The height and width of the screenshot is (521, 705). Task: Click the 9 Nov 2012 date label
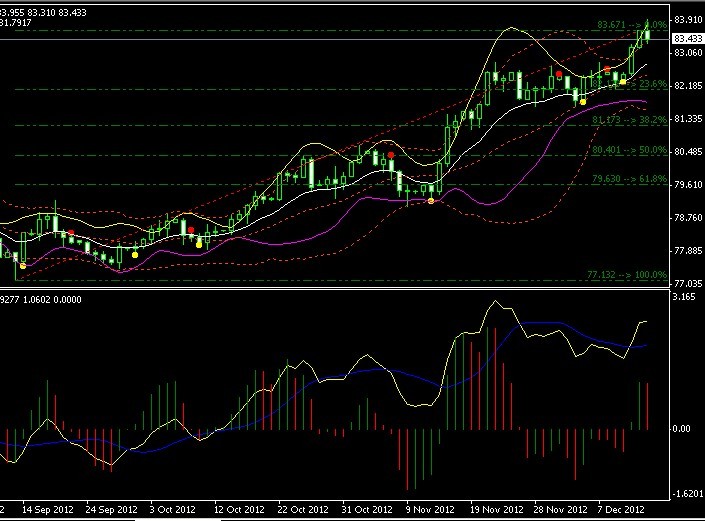click(430, 509)
